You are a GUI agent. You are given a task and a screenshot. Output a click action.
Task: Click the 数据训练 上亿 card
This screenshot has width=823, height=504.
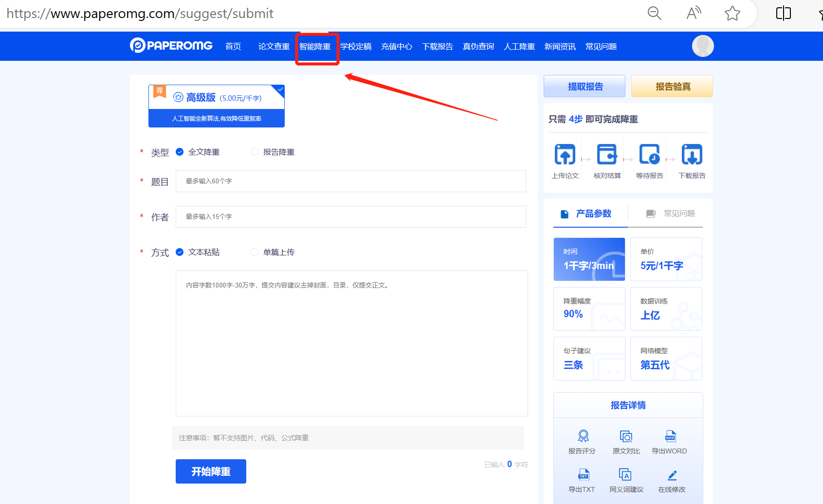(666, 309)
